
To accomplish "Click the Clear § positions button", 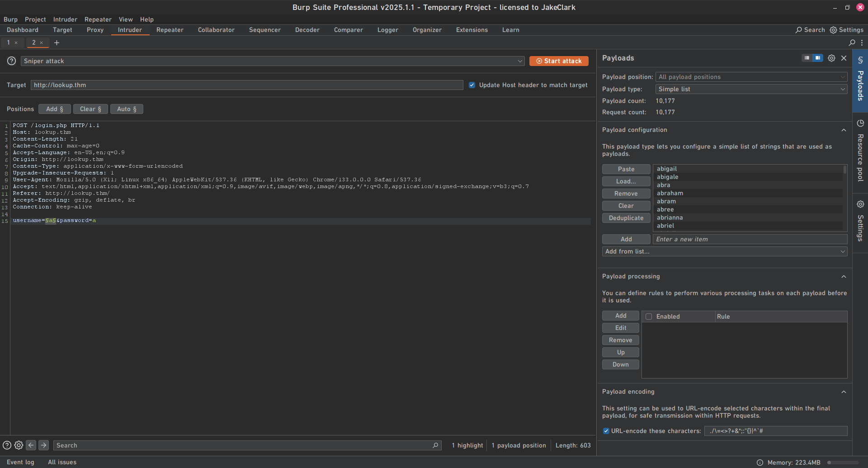I will click(x=90, y=109).
